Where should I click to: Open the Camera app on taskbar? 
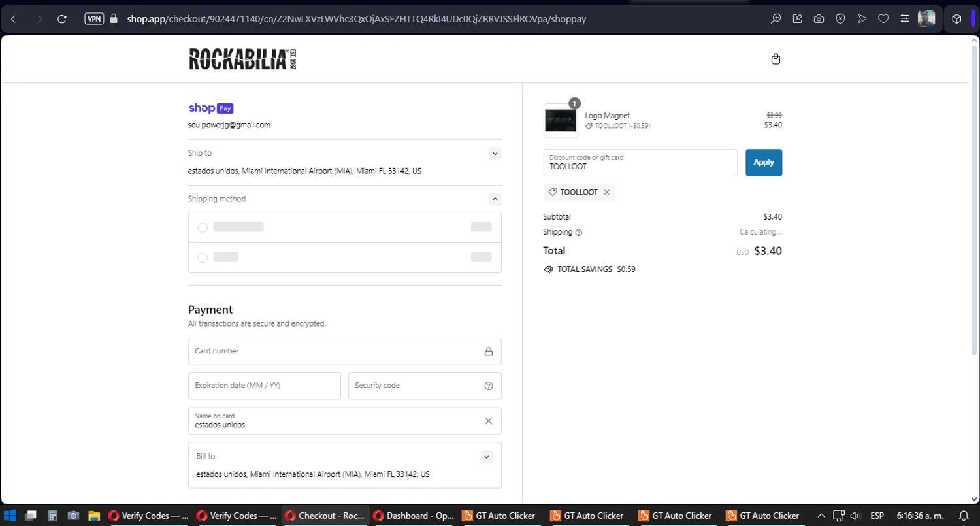click(x=73, y=516)
